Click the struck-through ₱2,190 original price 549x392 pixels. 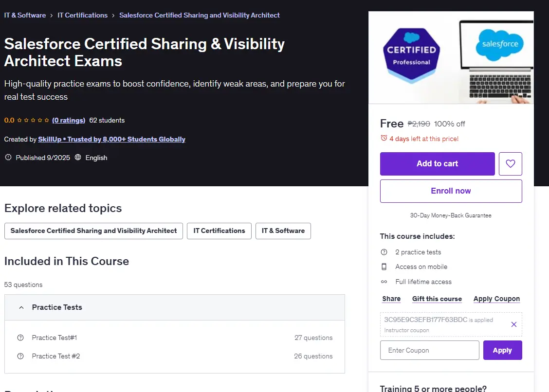click(x=419, y=124)
